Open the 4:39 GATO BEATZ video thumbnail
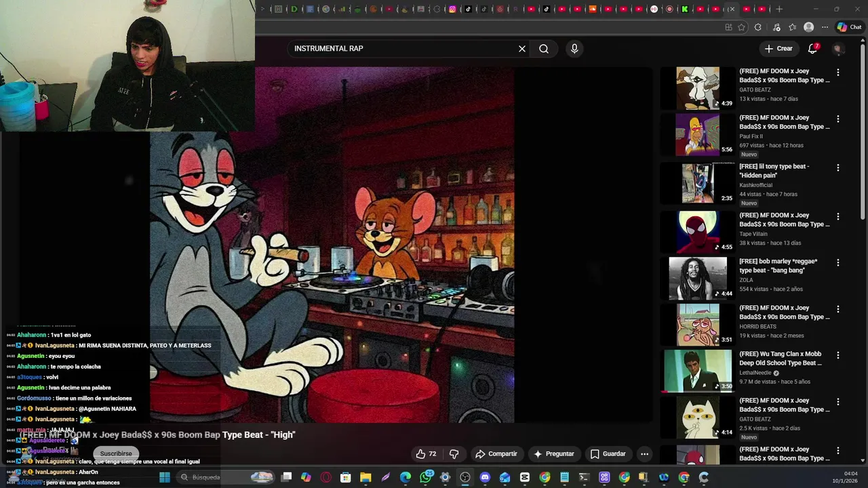The width and height of the screenshot is (868, 488). 698,87
